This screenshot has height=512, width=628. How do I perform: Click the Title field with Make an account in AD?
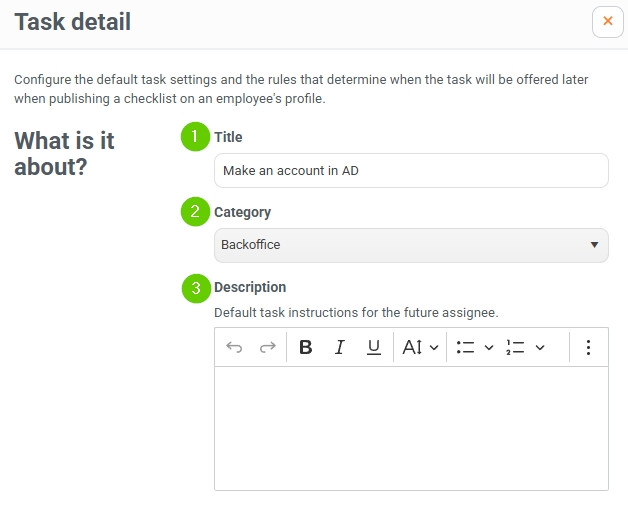[x=411, y=171]
